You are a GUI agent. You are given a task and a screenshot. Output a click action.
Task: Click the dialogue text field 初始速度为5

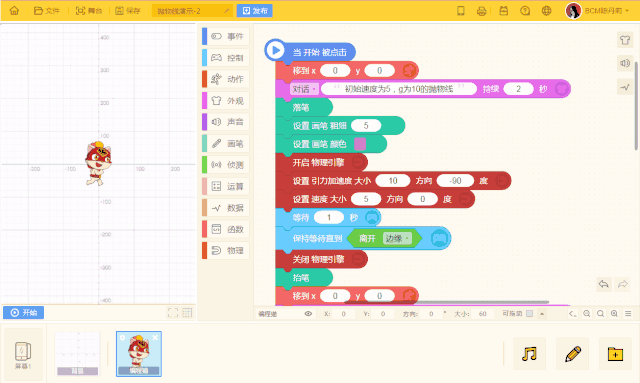click(x=399, y=89)
